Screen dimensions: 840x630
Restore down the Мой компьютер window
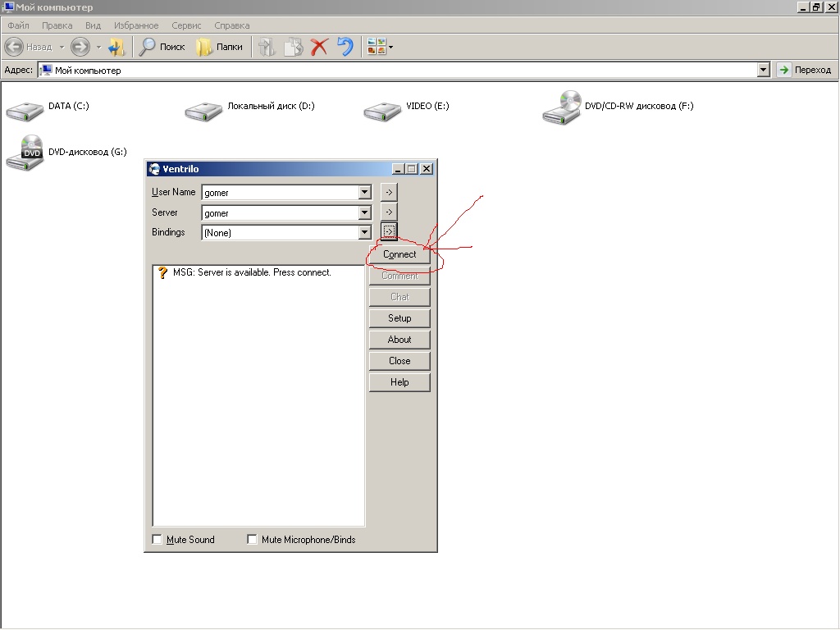[816, 7]
